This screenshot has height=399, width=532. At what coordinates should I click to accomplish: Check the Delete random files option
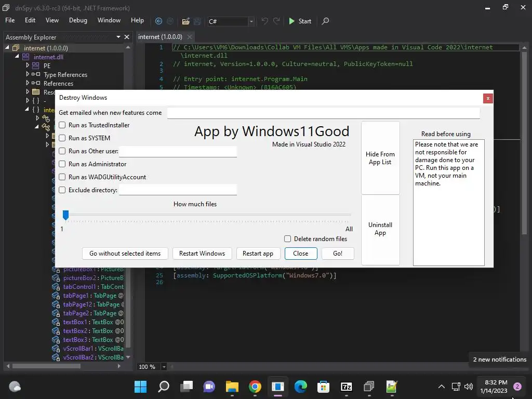288,239
